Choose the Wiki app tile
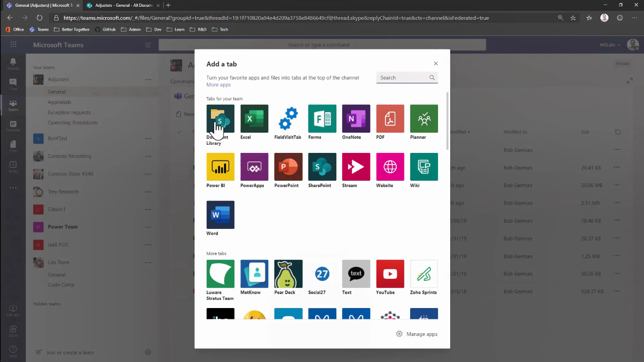Viewport: 644px width, 362px height. [424, 167]
